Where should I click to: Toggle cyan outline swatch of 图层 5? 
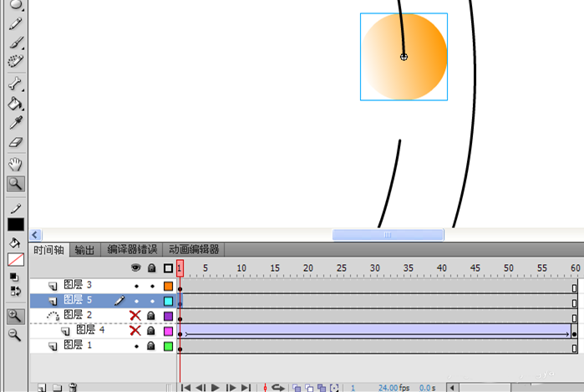pos(168,301)
